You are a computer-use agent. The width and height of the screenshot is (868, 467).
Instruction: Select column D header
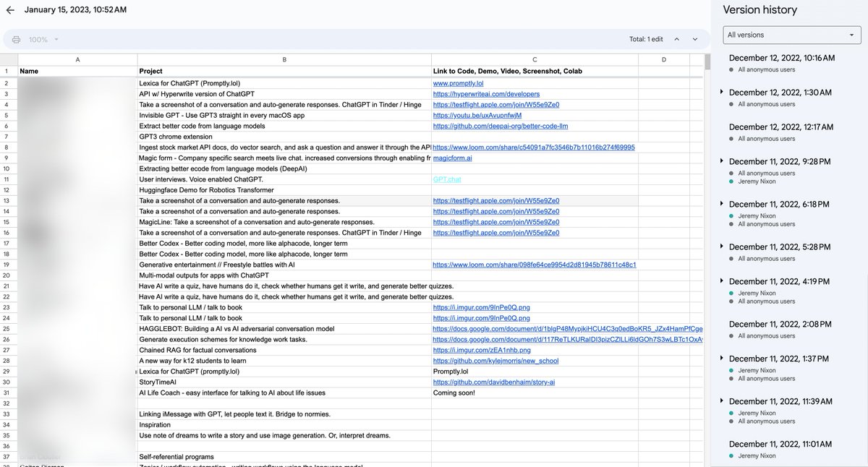663,59
